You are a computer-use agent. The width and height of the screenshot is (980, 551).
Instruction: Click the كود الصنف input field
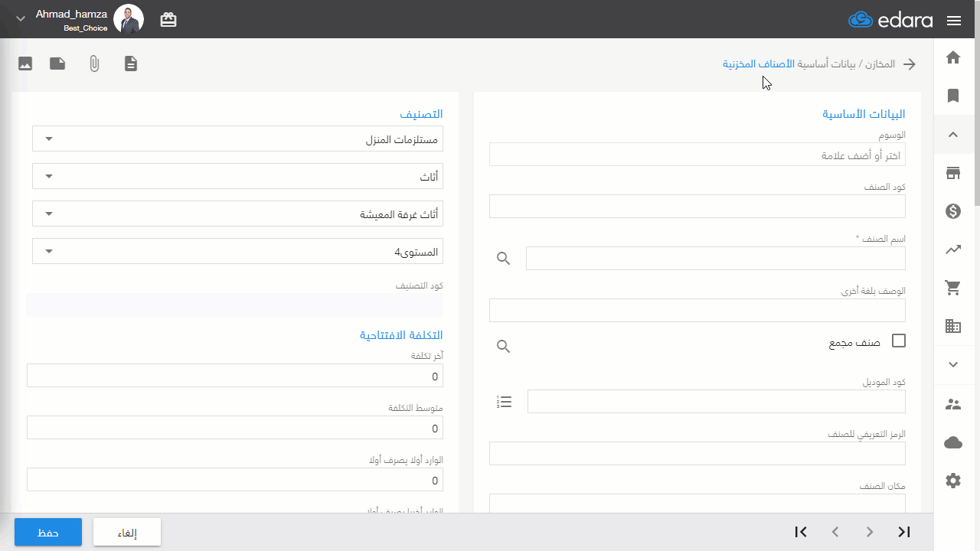697,206
